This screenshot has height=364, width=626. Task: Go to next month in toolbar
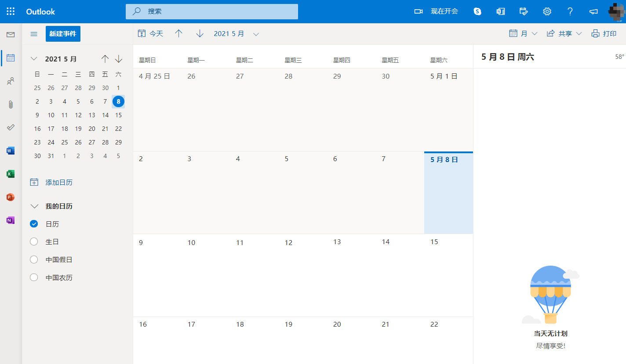point(200,33)
